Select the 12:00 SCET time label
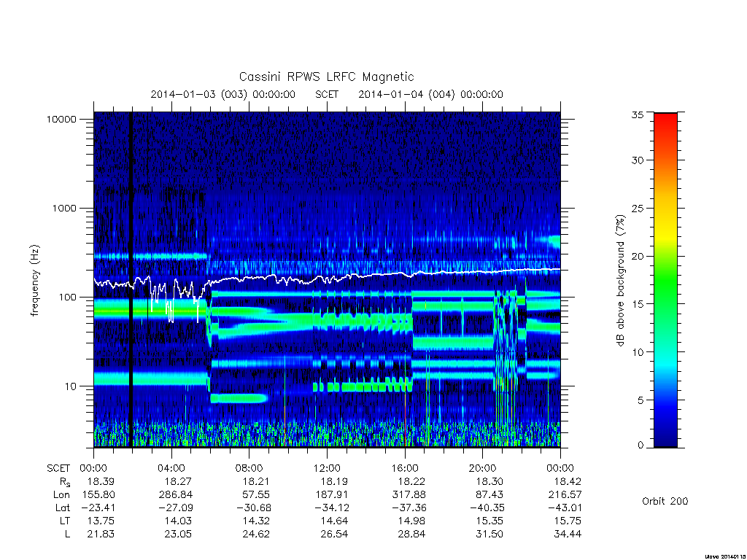The width and height of the screenshot is (747, 560). coord(327,468)
